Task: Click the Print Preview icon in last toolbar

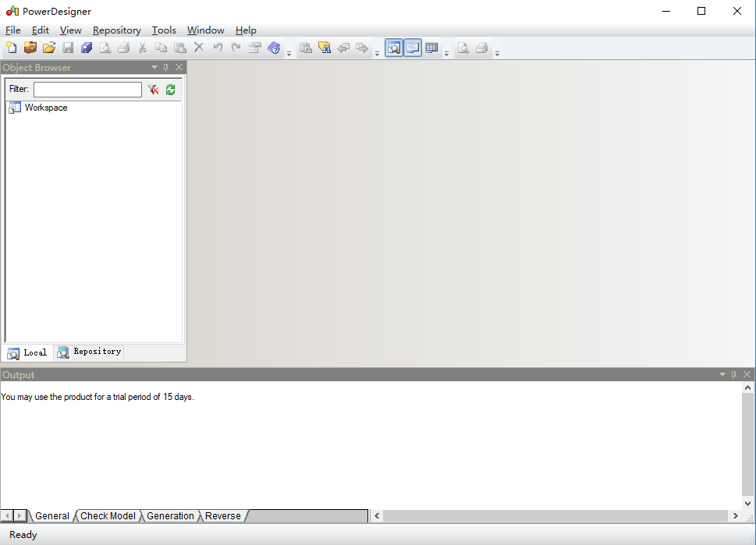Action: click(463, 48)
